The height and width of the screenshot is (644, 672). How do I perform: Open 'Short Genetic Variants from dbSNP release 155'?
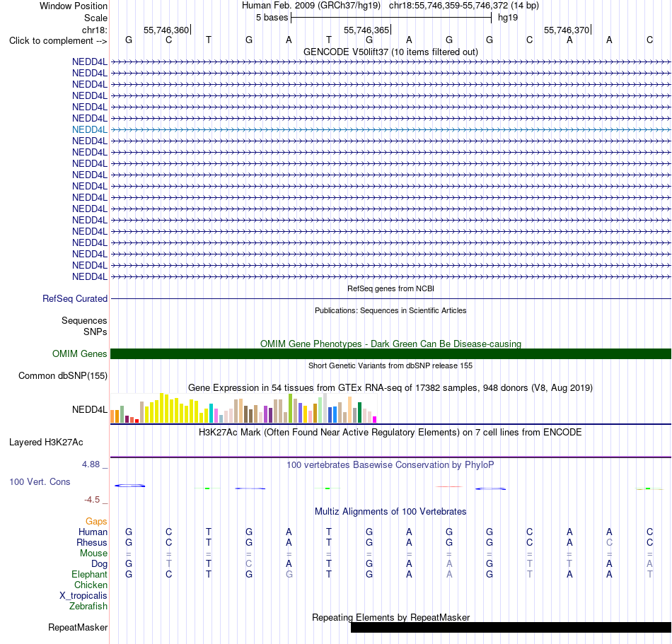pos(390,365)
